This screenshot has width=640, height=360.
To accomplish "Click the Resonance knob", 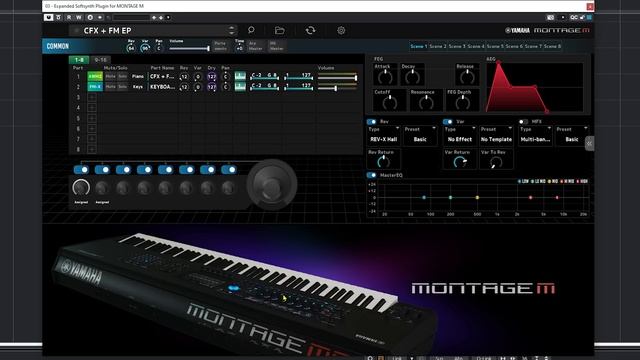I will pos(426,102).
